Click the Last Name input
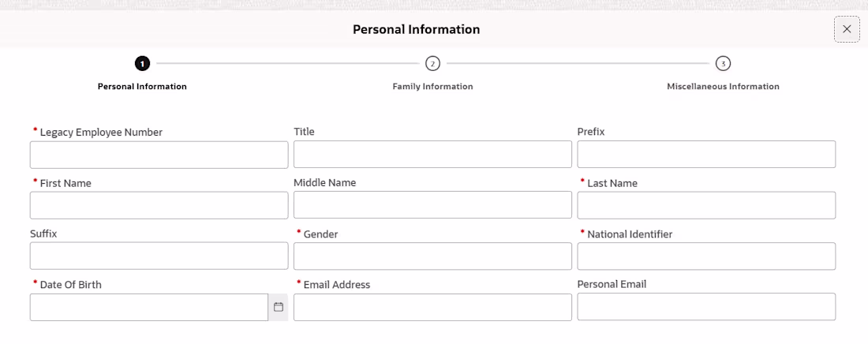This screenshot has width=868, height=344. (x=706, y=205)
